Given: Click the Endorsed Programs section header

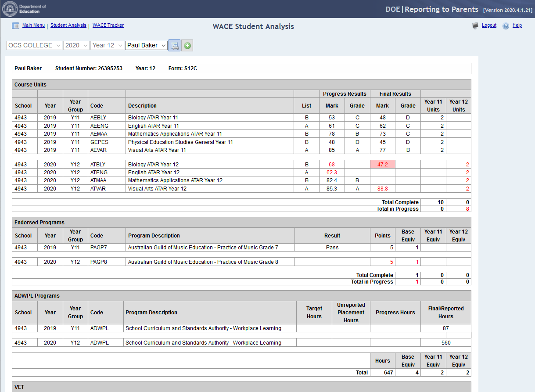Looking at the screenshot, I should tap(39, 223).
